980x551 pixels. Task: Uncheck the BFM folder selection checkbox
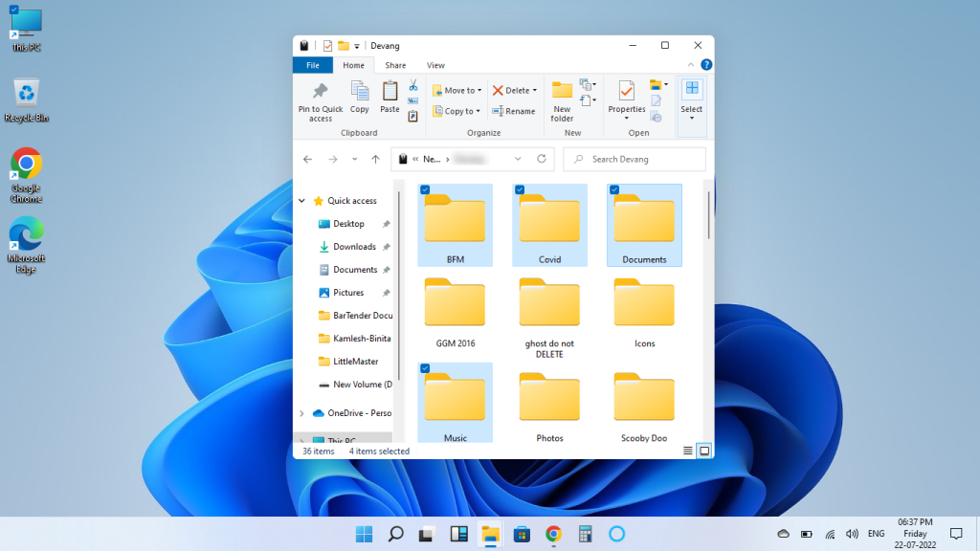coord(426,189)
